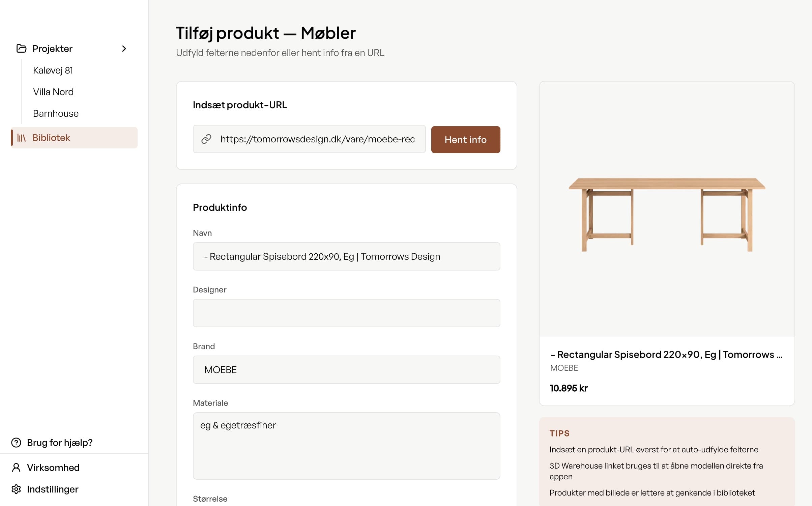Click the Brand field showing MOEBE
812x506 pixels.
coord(346,370)
